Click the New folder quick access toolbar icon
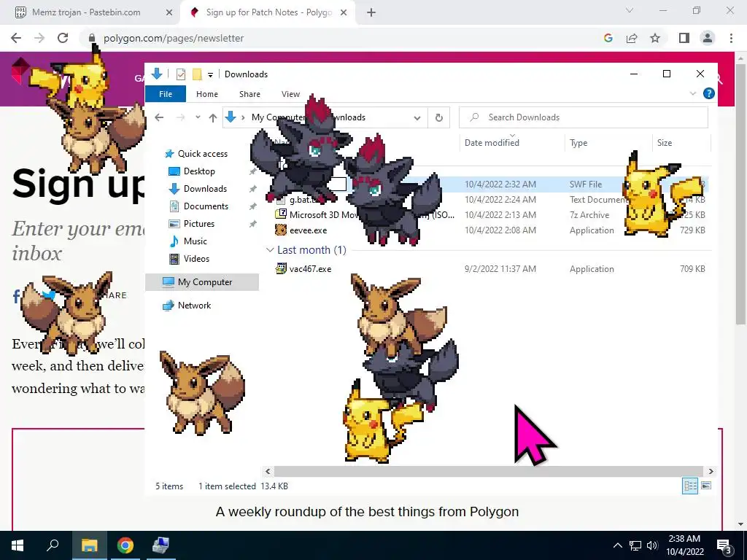The height and width of the screenshot is (560, 747). pyautogui.click(x=197, y=74)
